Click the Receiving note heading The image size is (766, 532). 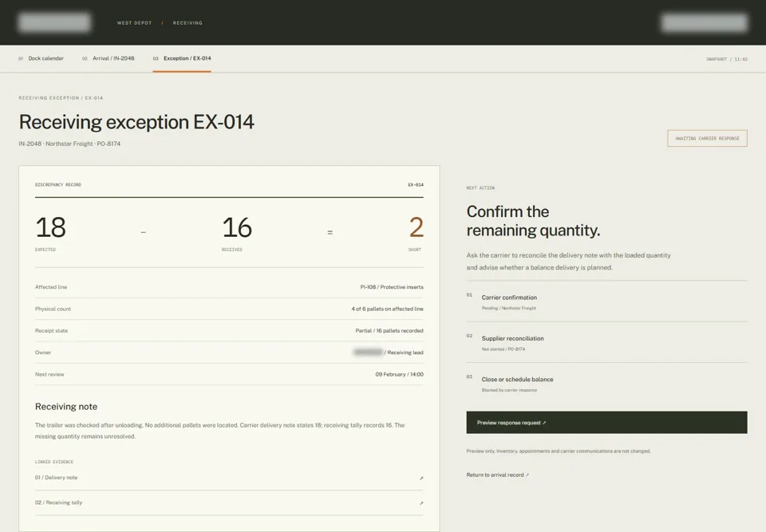66,407
